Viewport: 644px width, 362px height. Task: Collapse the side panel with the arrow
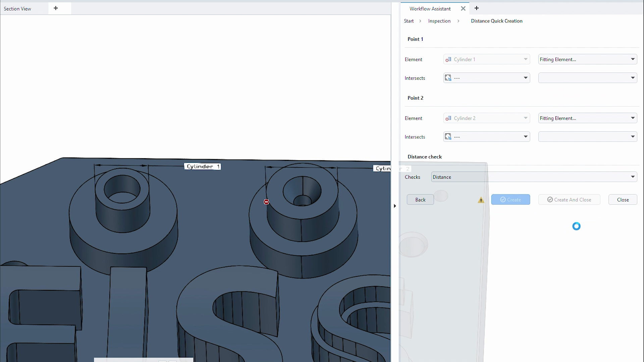tap(395, 206)
